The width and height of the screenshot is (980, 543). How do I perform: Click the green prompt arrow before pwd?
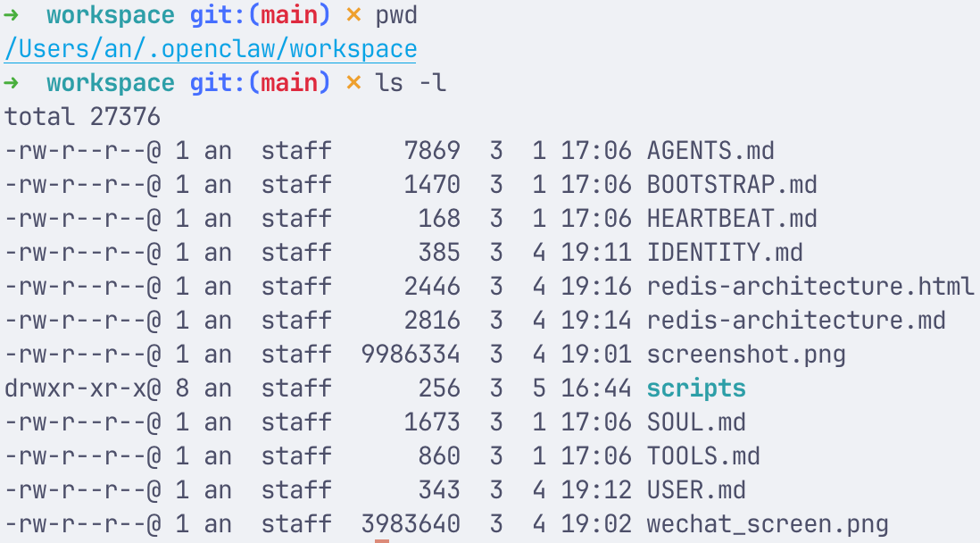(x=12, y=15)
